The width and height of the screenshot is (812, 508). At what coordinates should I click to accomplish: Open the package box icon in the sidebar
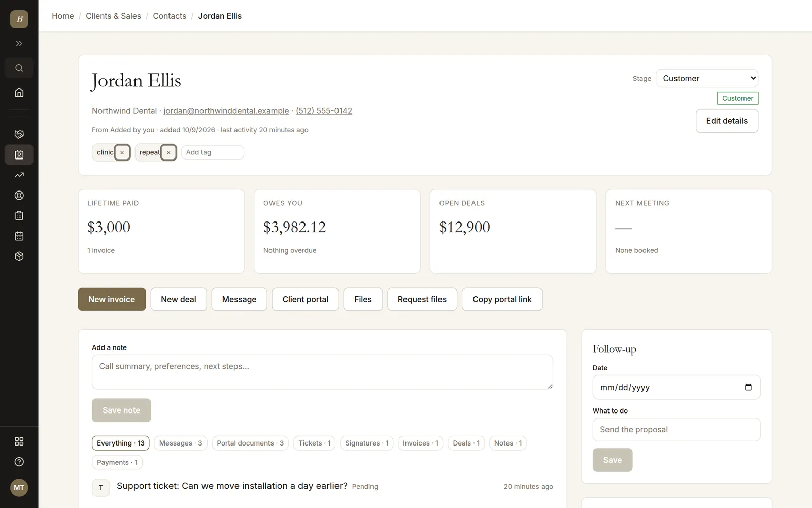[19, 257]
